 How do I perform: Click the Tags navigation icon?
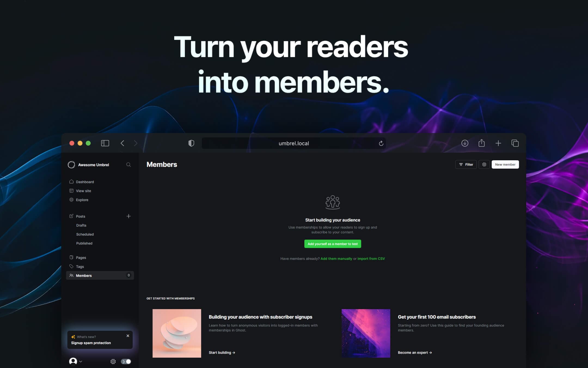point(71,266)
